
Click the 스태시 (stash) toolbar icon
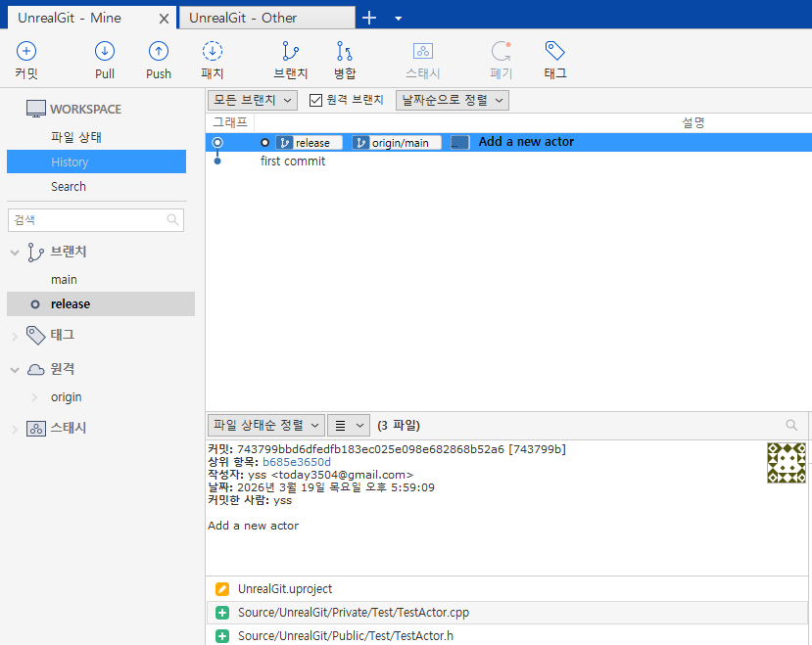pyautogui.click(x=423, y=60)
